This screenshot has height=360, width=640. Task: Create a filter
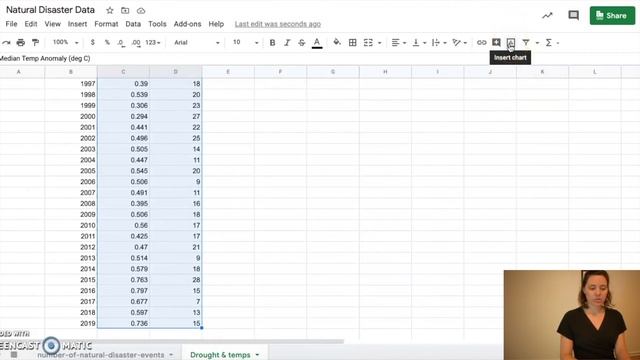(x=526, y=42)
